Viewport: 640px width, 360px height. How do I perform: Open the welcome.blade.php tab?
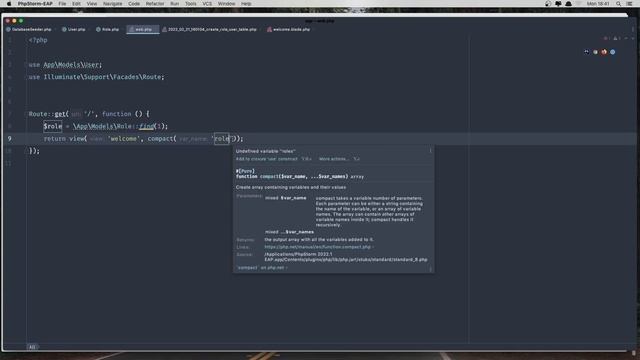(x=289, y=29)
